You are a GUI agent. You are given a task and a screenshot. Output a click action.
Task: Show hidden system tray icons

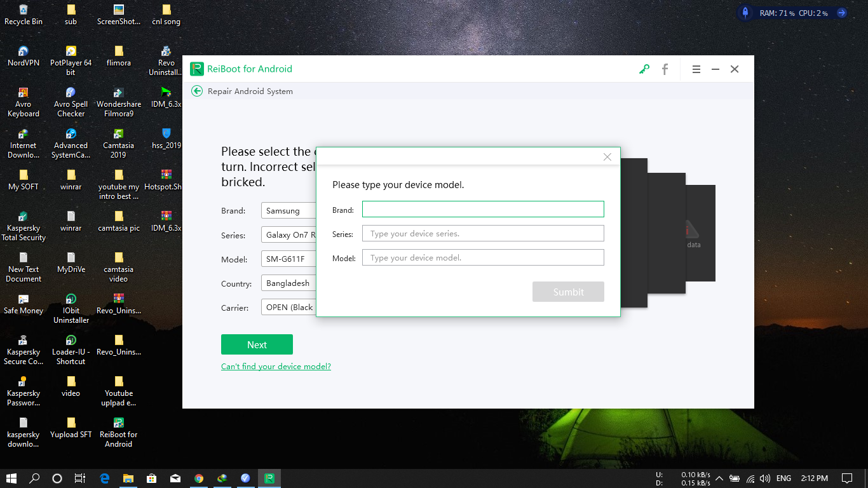(719, 478)
